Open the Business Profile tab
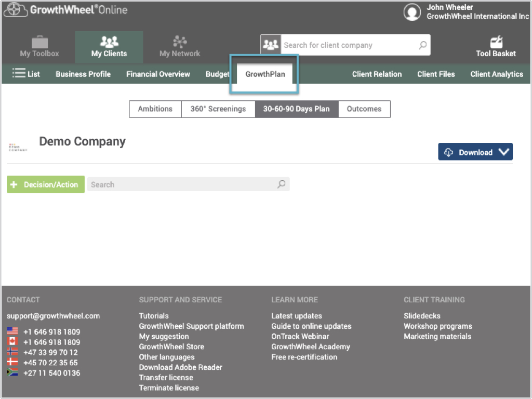 click(x=83, y=74)
